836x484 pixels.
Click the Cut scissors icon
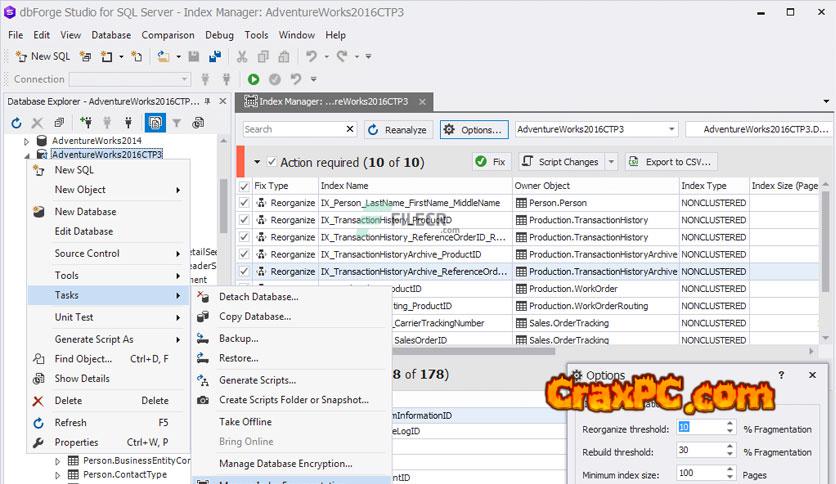[x=242, y=57]
